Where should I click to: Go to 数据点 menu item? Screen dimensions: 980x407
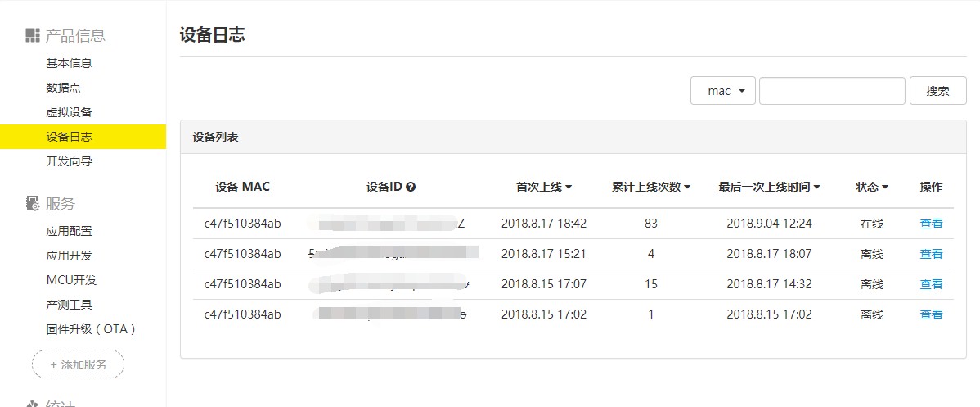[x=63, y=88]
